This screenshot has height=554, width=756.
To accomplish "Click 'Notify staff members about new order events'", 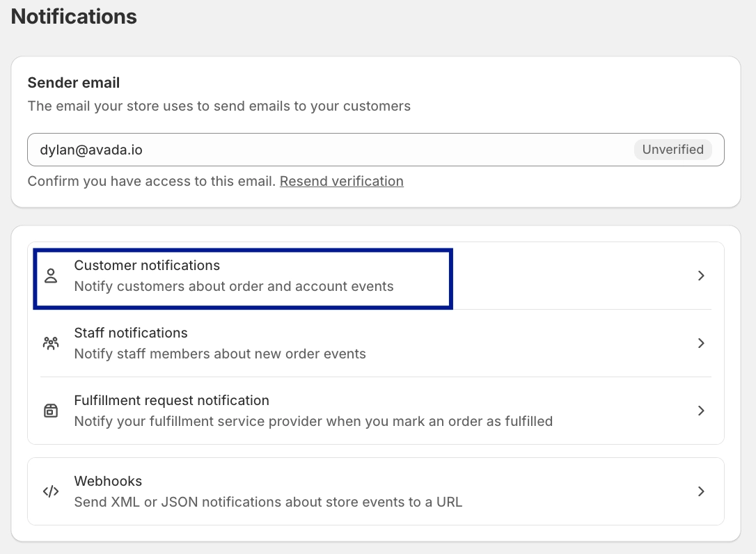I will (x=220, y=354).
